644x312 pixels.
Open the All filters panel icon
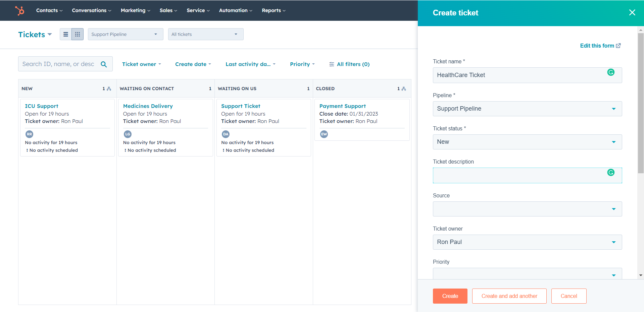click(x=332, y=64)
